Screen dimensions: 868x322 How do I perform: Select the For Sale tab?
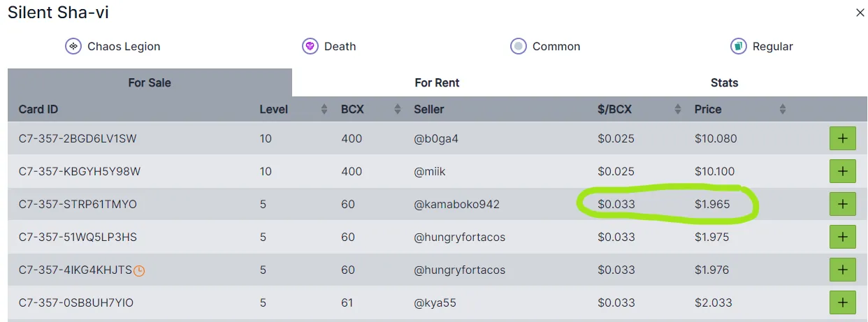[150, 82]
